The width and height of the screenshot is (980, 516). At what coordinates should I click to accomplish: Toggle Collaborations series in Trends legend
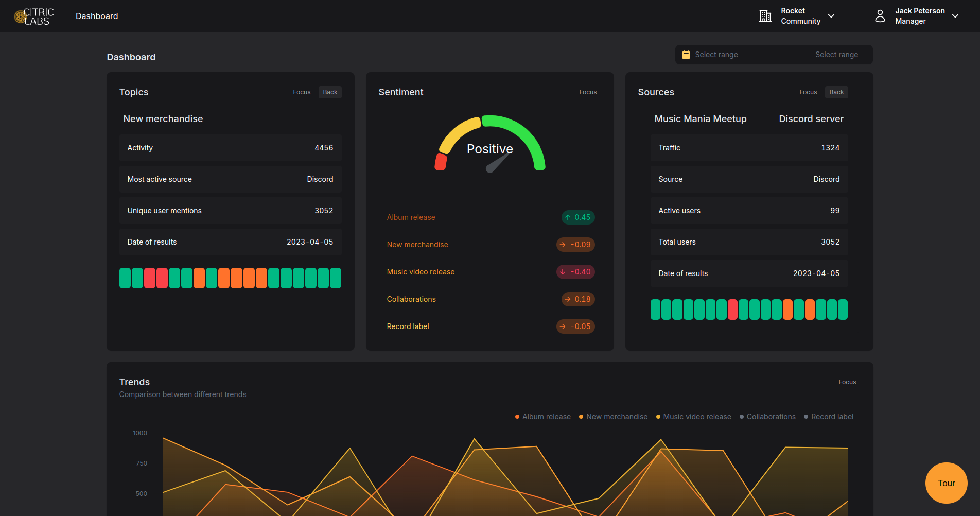click(767, 417)
